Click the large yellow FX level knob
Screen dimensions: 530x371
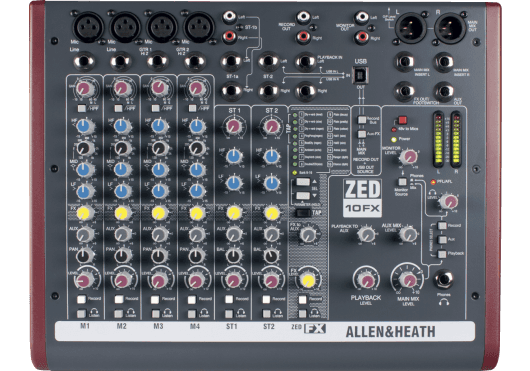[x=308, y=280]
